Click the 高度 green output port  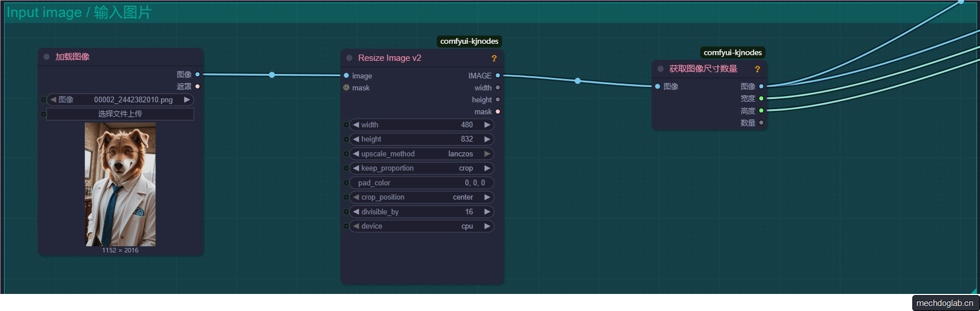761,111
